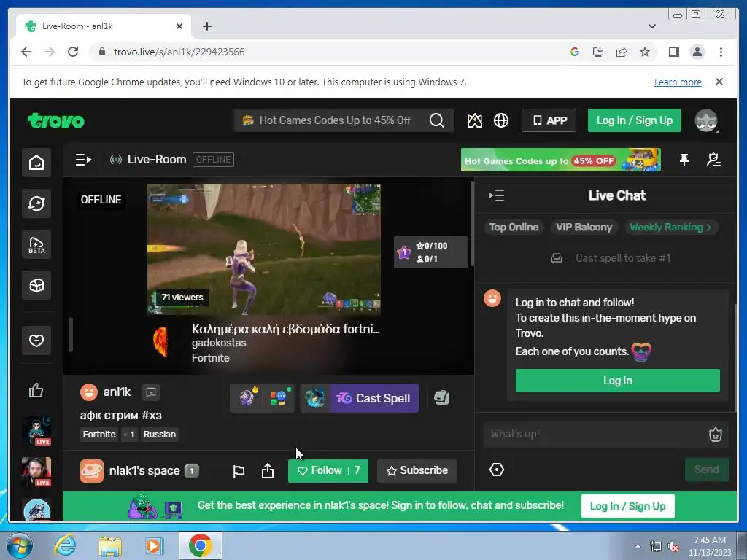Screen dimensions: 747x560
Task: Click thumbs-up recommended icon in sidebar
Action: pos(36,391)
